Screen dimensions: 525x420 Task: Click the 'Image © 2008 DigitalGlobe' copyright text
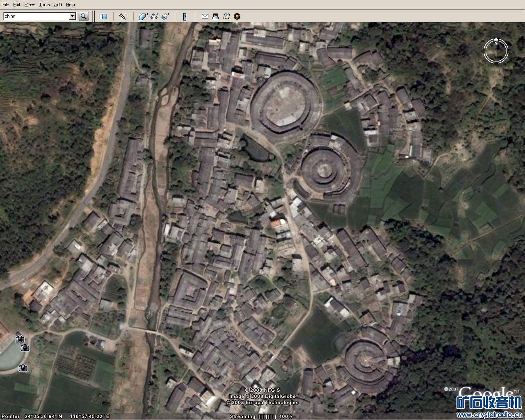click(262, 396)
